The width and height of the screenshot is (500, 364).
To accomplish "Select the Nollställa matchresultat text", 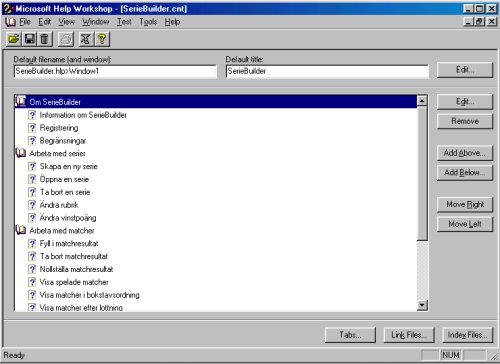I will pyautogui.click(x=76, y=269).
